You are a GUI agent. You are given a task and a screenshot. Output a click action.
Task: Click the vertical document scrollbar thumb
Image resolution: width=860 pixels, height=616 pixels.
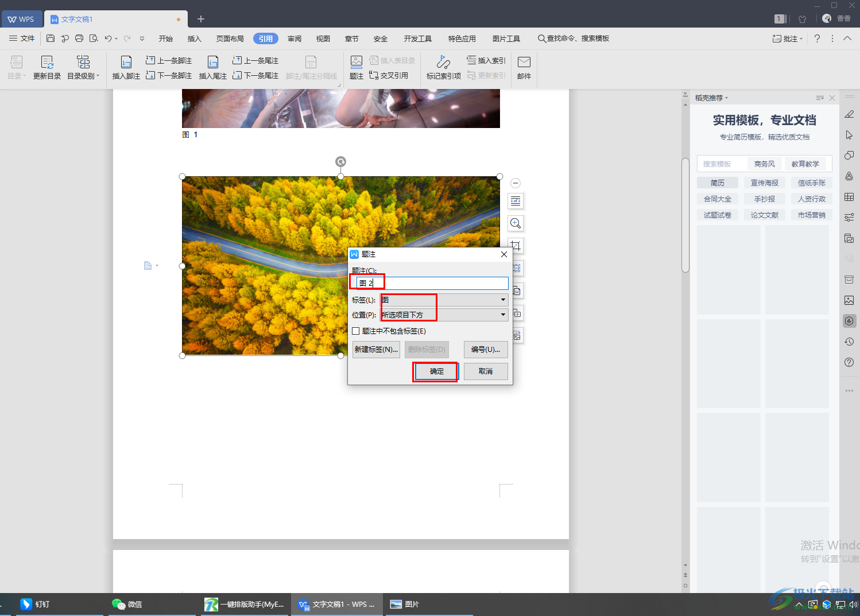click(x=685, y=214)
